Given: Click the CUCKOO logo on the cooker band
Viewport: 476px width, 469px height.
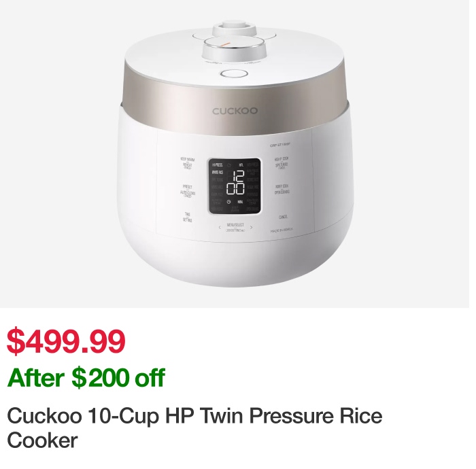Looking at the screenshot, I should (235, 111).
